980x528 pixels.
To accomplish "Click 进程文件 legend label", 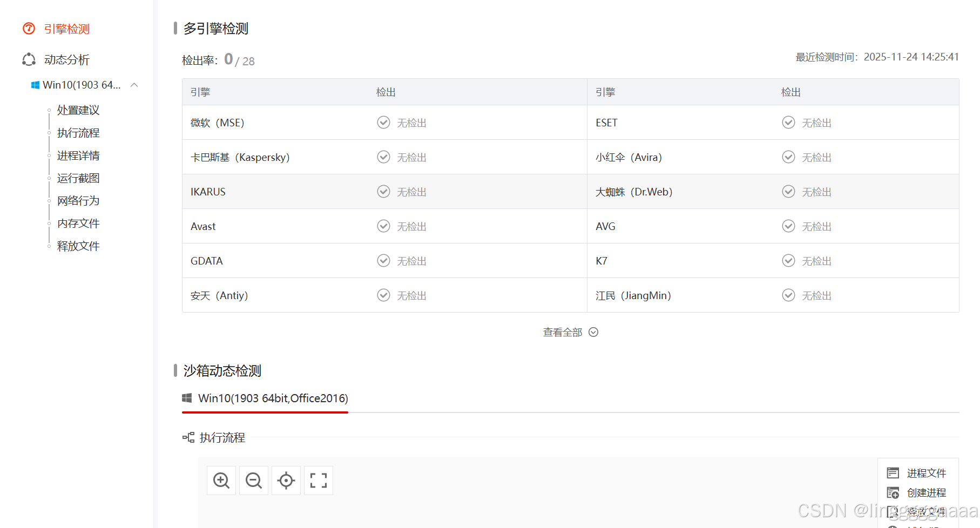I will pos(927,473).
